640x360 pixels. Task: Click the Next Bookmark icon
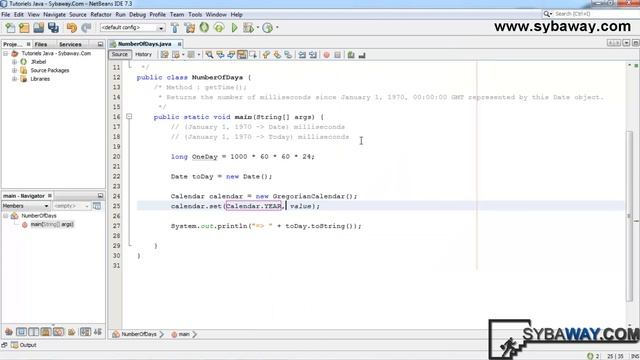277,55
